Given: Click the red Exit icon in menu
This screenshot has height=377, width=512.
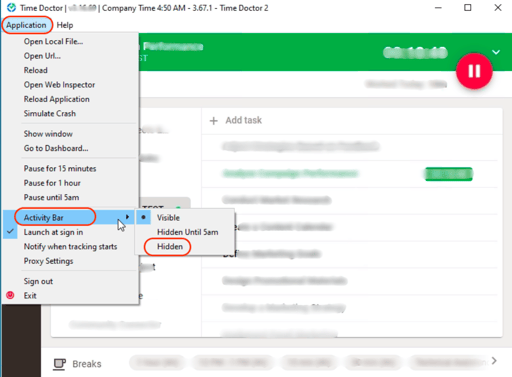Looking at the screenshot, I should [x=10, y=295].
